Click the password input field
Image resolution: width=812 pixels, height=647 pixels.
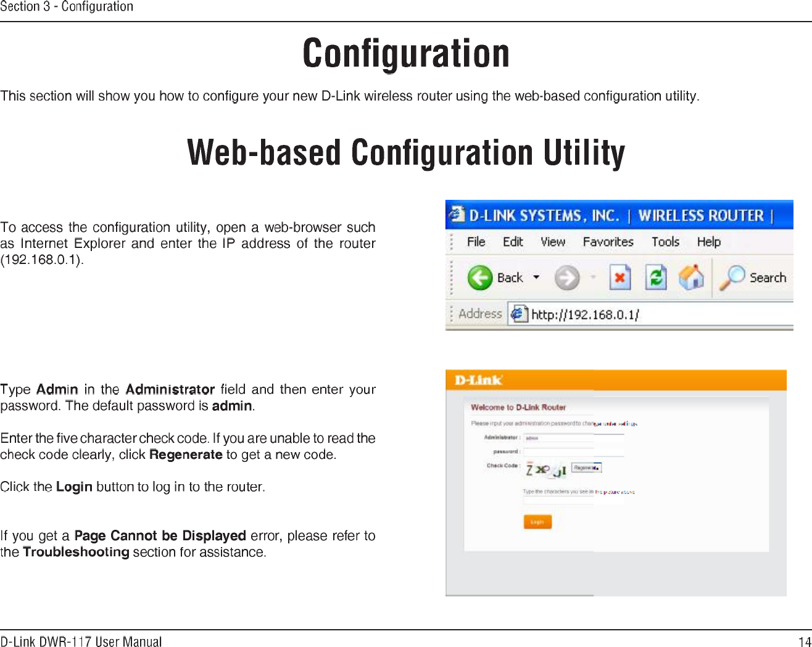[x=574, y=452]
